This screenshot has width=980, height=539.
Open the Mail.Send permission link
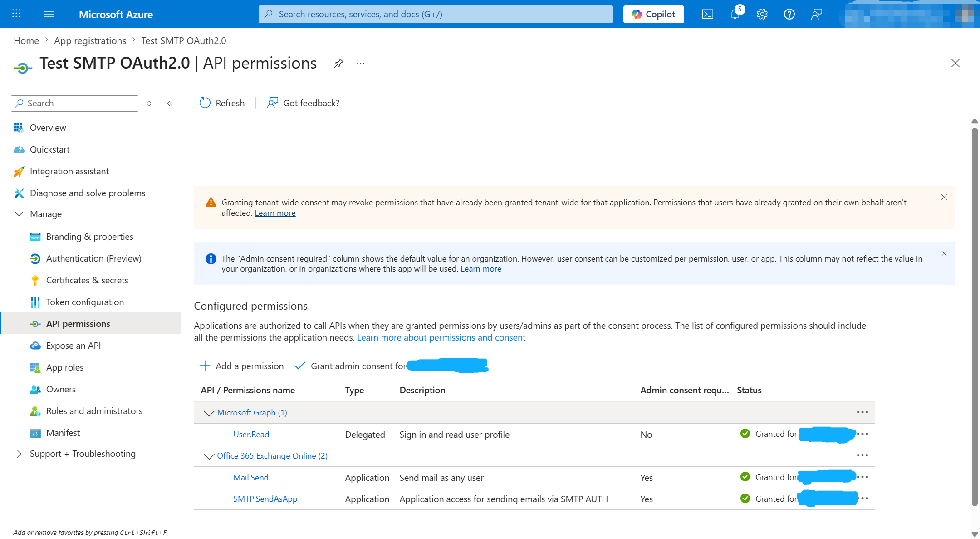(x=251, y=477)
